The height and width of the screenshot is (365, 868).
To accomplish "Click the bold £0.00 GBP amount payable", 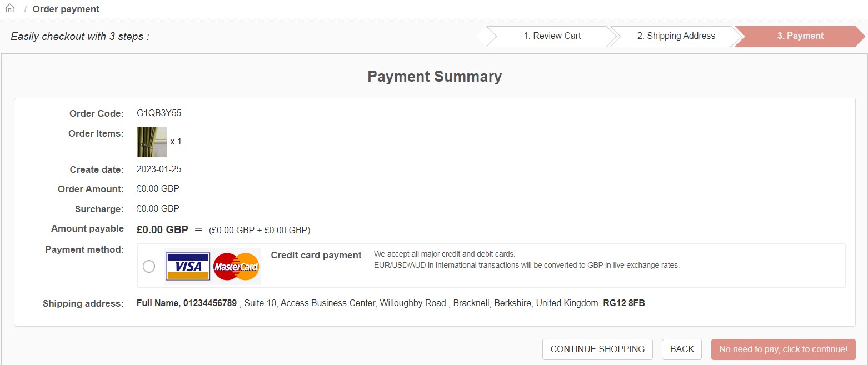I will coord(162,229).
